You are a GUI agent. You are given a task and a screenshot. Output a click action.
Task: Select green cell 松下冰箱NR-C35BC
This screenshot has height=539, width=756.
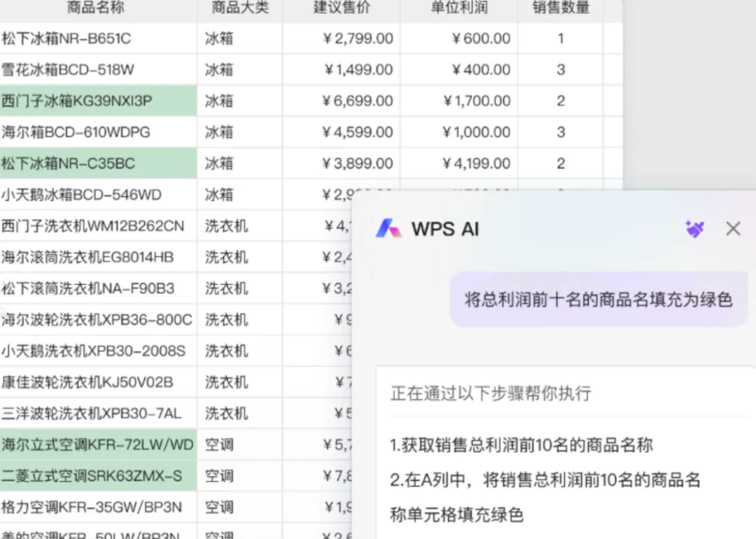(99, 163)
